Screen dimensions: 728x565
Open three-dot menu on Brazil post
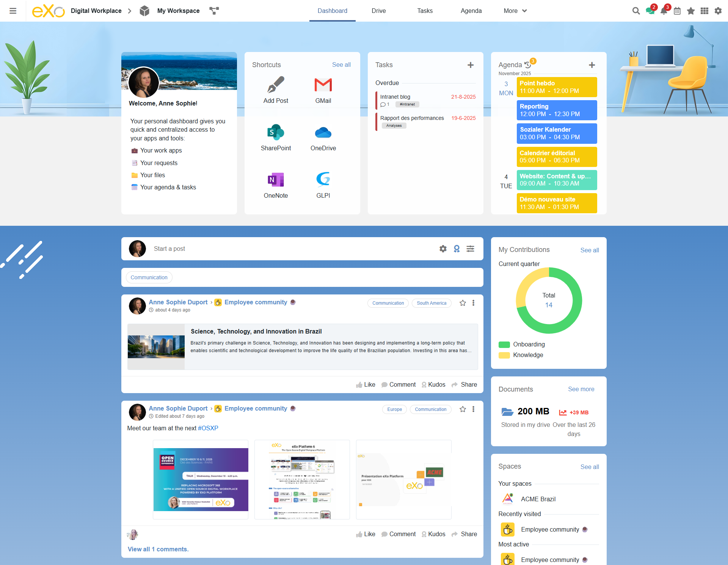[x=473, y=303]
